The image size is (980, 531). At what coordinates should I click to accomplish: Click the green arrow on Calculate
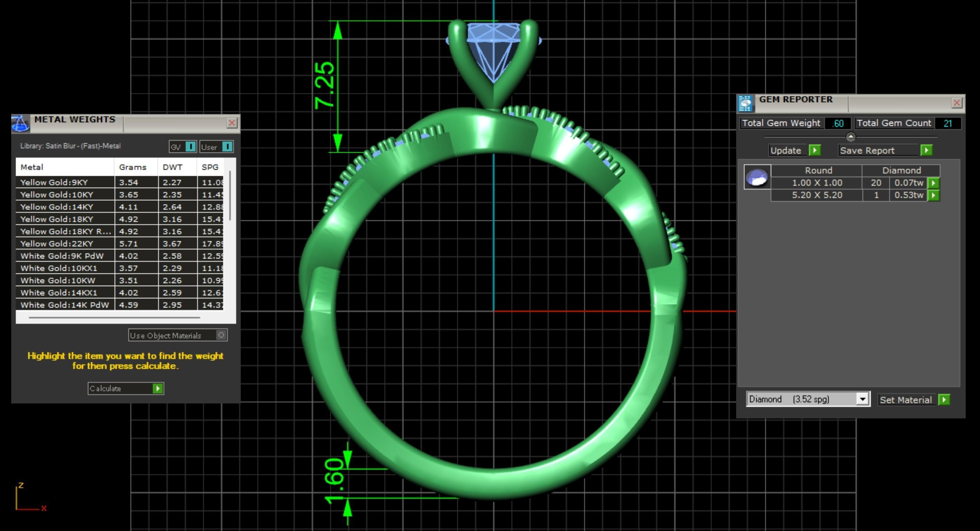157,388
